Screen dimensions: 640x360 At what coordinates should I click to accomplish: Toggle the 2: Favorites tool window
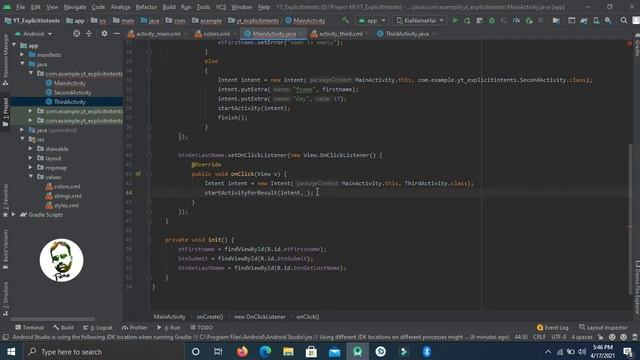point(5,200)
